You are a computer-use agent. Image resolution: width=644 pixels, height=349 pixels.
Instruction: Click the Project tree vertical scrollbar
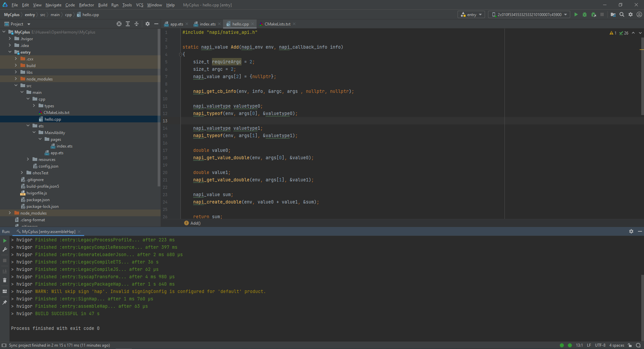pyautogui.click(x=159, y=107)
